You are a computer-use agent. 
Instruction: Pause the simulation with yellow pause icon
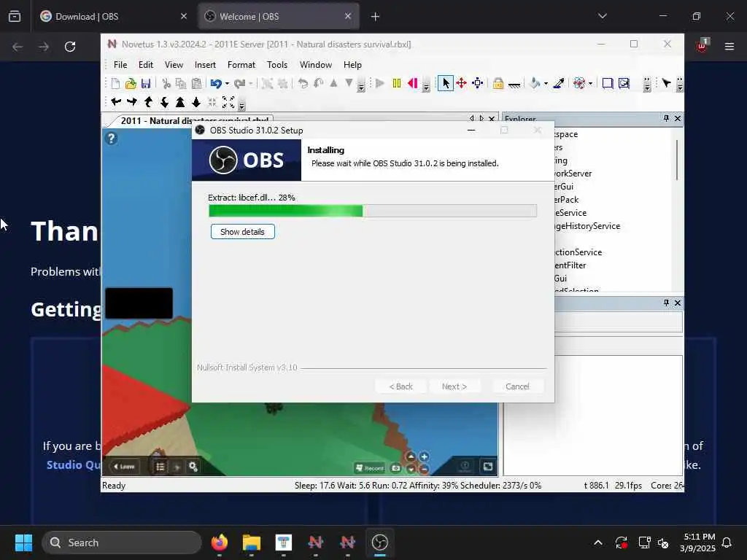click(396, 84)
